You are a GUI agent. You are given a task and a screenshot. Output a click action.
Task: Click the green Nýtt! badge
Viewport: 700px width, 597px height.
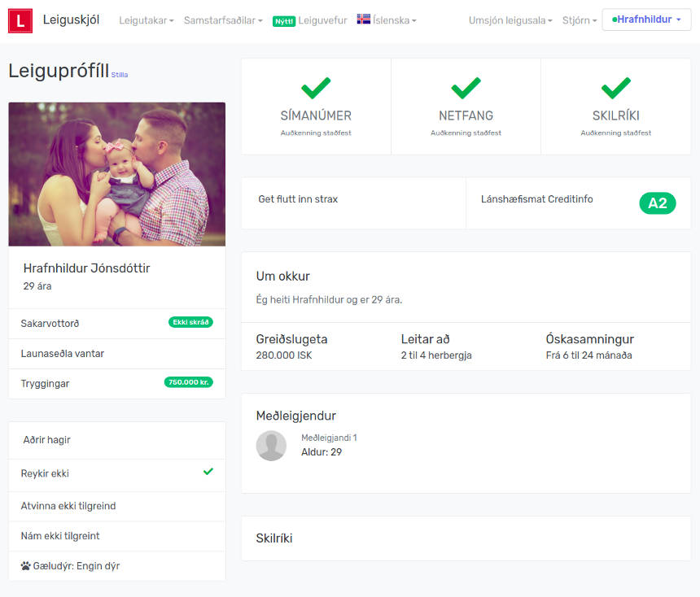tap(284, 21)
